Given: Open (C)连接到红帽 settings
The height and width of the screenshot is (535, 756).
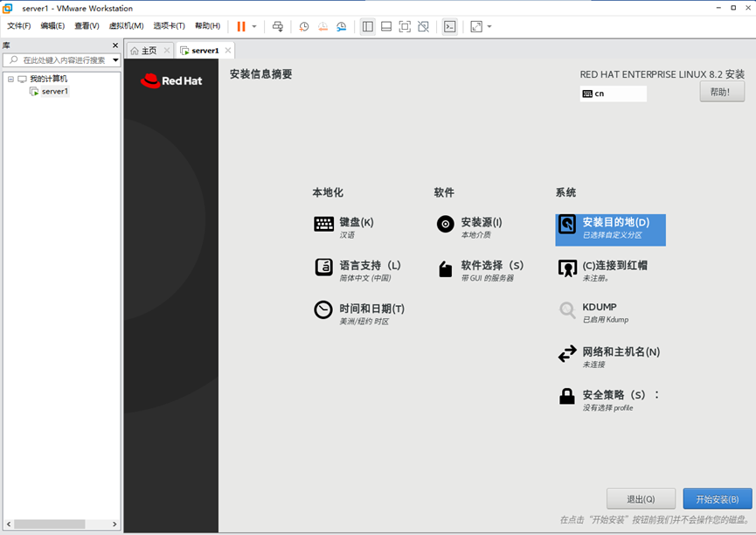Looking at the screenshot, I should click(x=603, y=270).
